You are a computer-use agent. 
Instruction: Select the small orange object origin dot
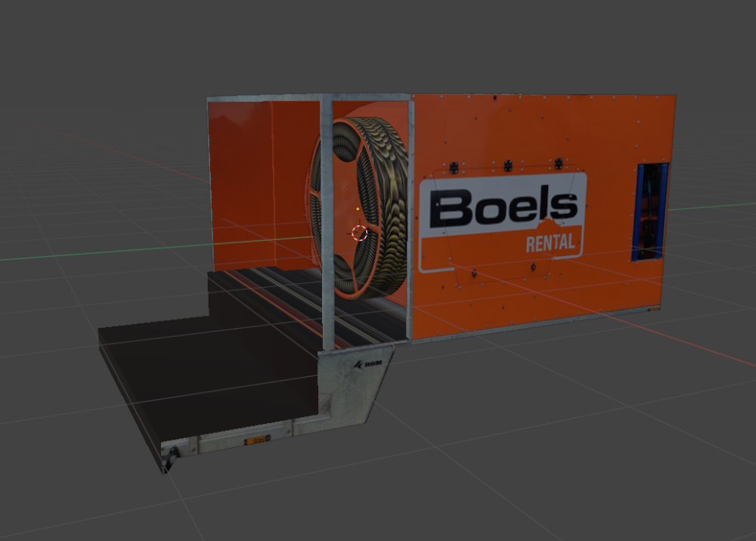(x=355, y=205)
